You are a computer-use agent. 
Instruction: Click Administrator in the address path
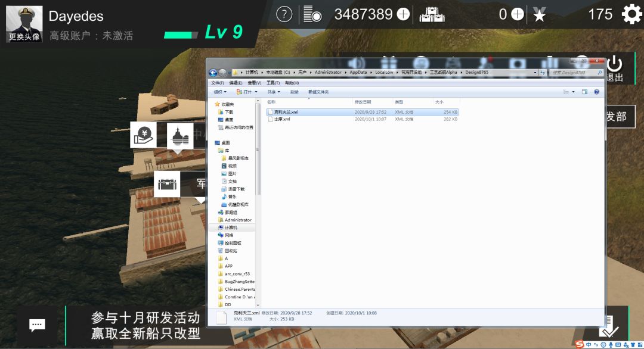328,72
